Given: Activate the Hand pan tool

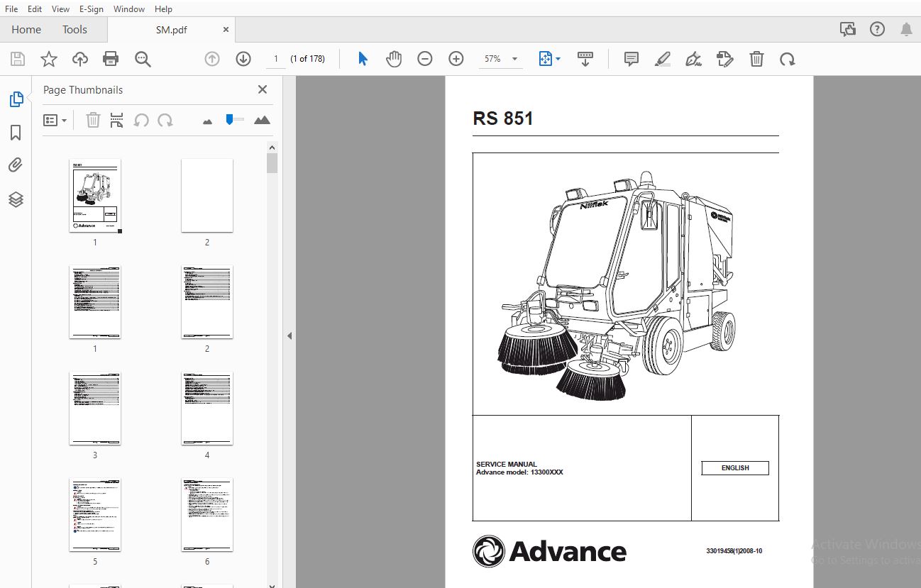Looking at the screenshot, I should (394, 59).
